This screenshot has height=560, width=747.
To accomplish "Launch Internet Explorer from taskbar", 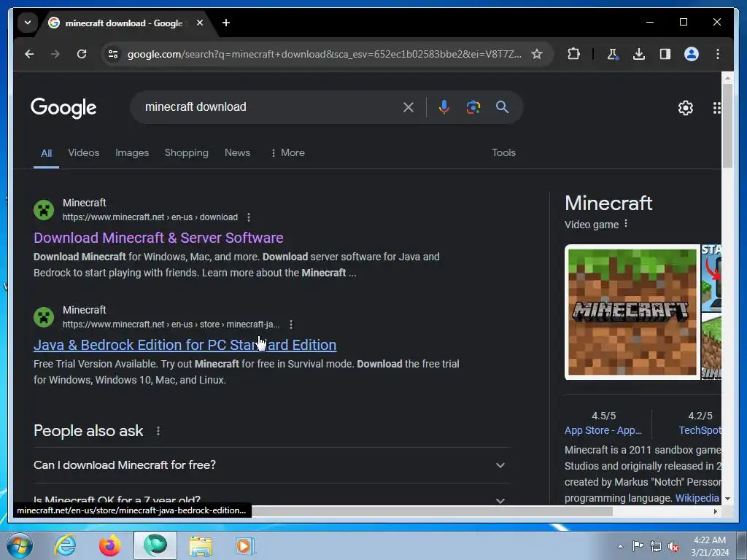I will tap(65, 545).
